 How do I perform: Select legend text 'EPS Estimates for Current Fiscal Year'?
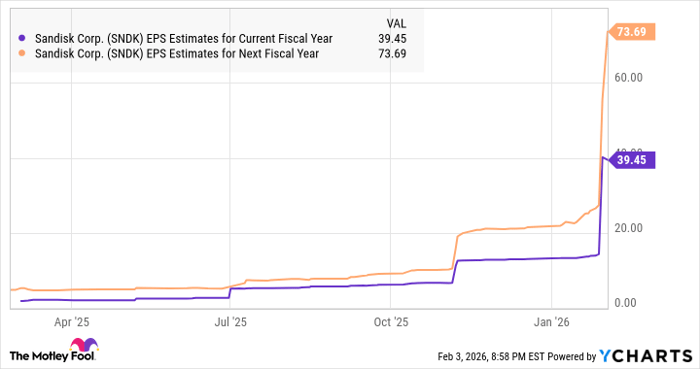coord(240,39)
